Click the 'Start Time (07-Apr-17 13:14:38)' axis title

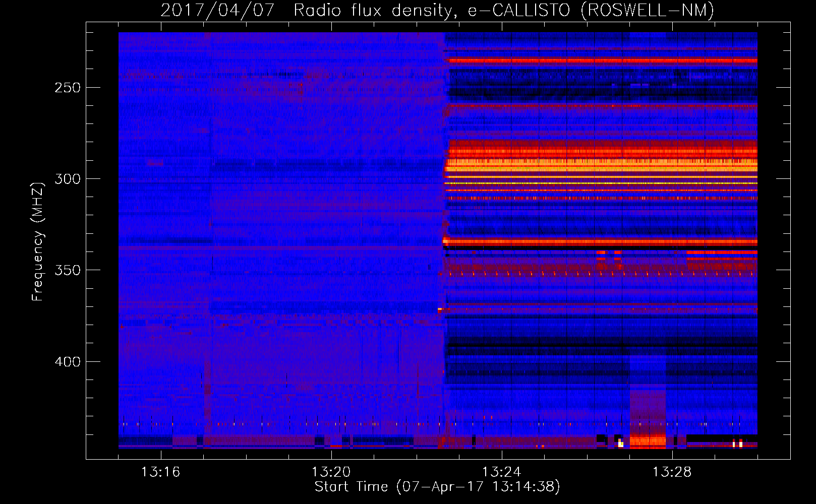pyautogui.click(x=437, y=487)
